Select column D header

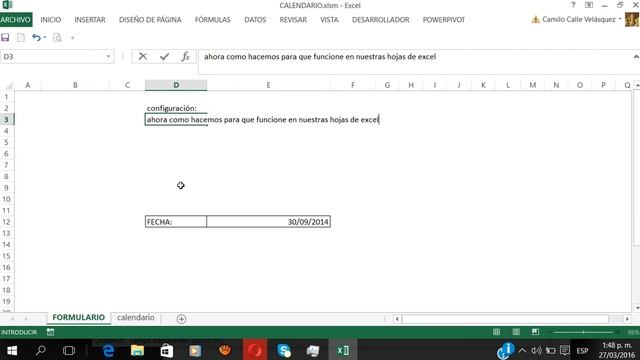point(176,85)
